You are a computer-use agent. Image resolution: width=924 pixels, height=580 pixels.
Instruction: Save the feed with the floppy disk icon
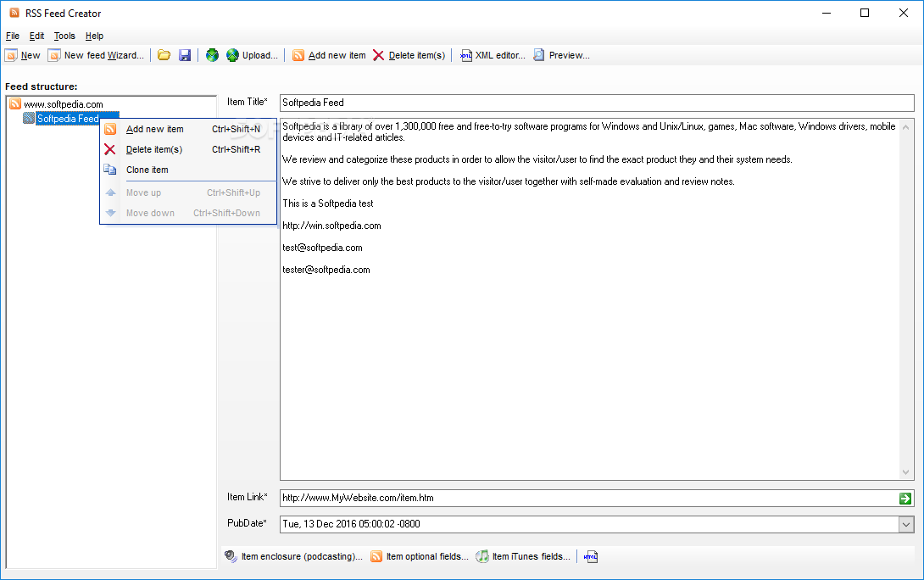point(185,55)
